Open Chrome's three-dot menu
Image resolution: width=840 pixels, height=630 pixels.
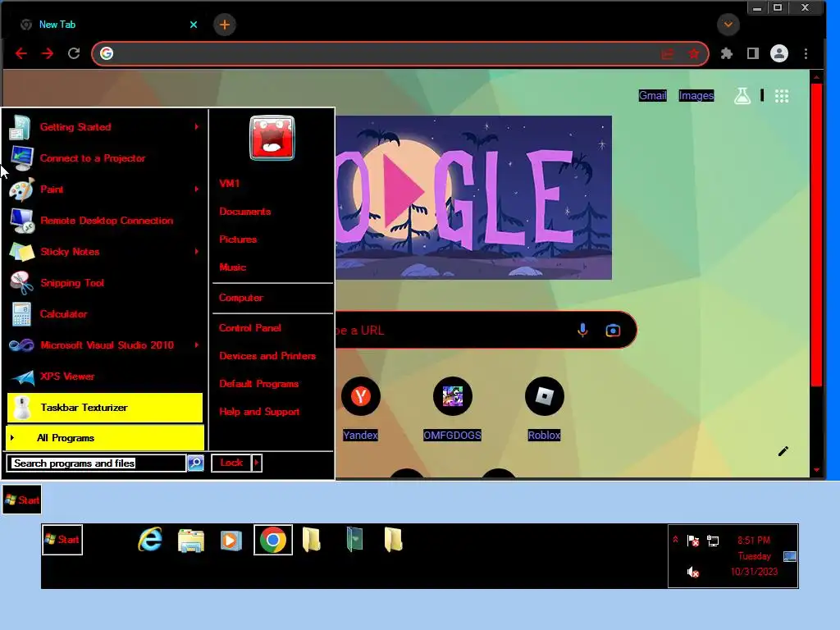806,53
